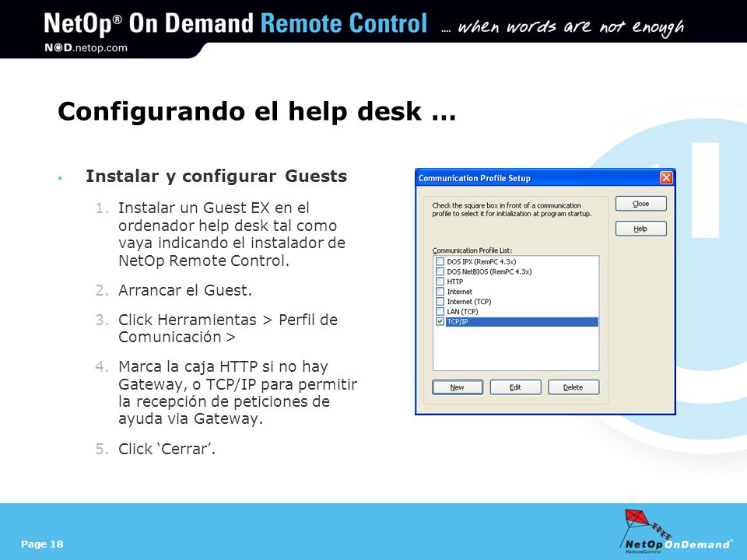747x560 pixels.
Task: Click the Close button in the dialog
Action: (x=640, y=204)
